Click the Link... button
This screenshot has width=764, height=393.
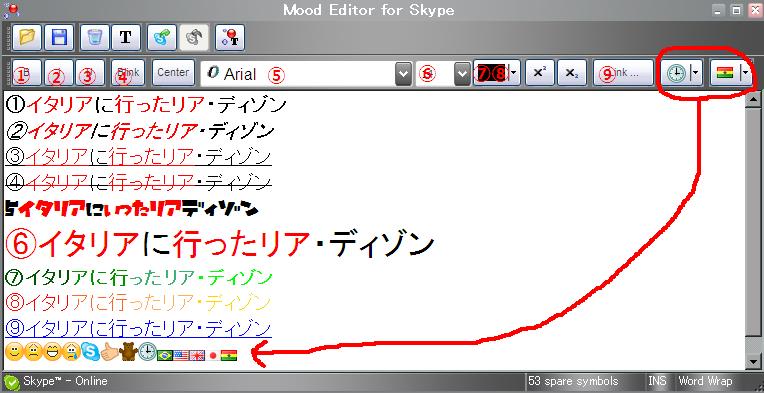point(623,73)
